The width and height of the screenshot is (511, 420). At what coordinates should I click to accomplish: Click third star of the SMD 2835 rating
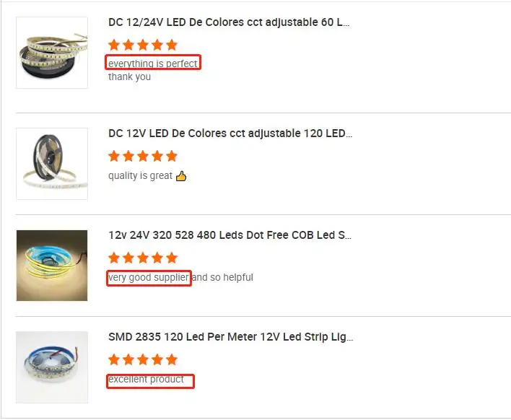pyautogui.click(x=143, y=359)
